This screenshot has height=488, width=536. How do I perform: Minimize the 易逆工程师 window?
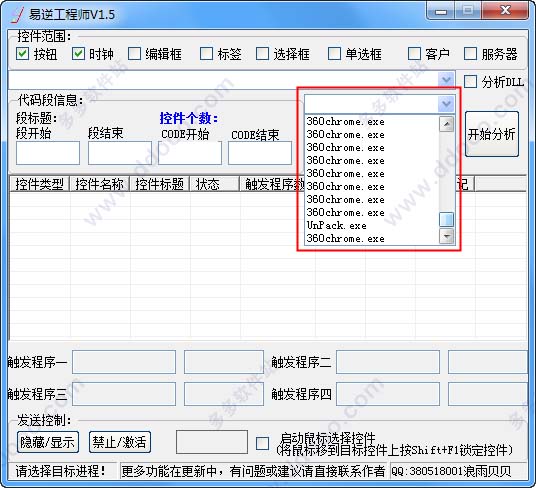441,11
